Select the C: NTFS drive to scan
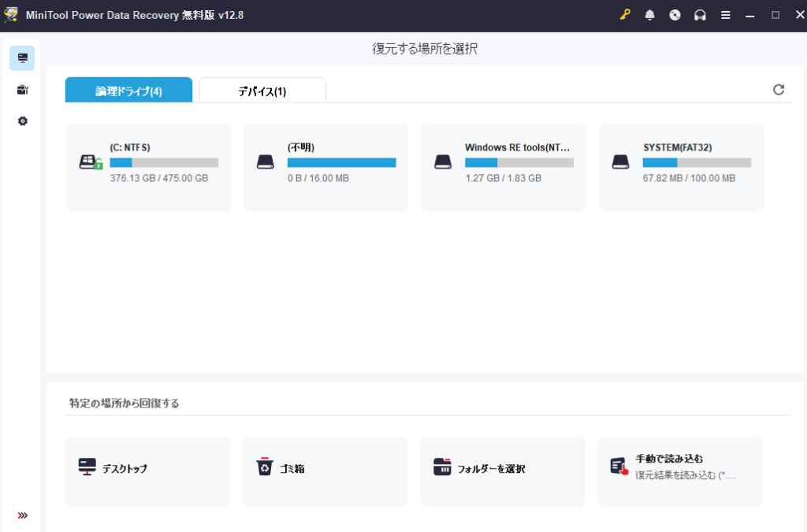The height and width of the screenshot is (532, 807). (x=147, y=166)
